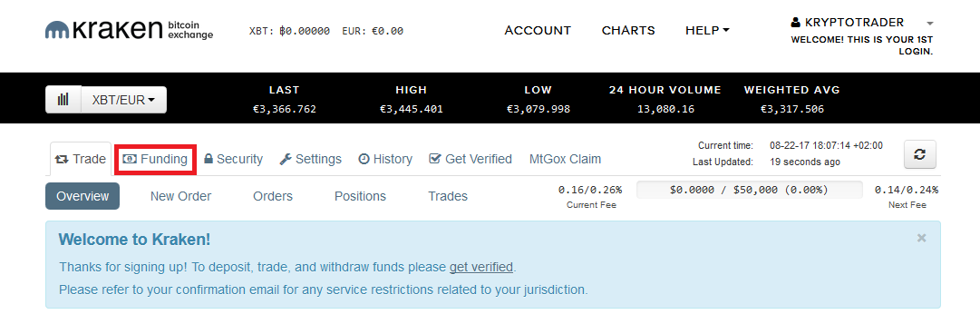Viewport: 980px width, 334px height.
Task: Open the New Order sub-tab
Action: click(180, 196)
